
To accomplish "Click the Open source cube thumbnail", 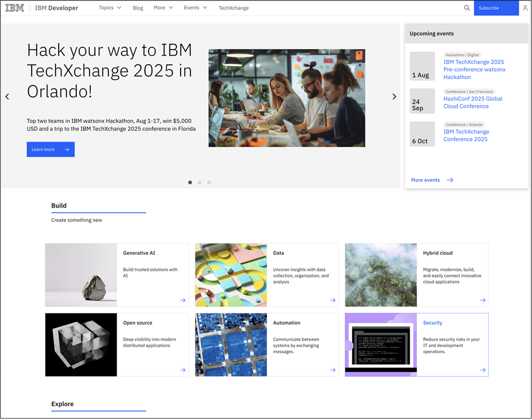I will [81, 345].
